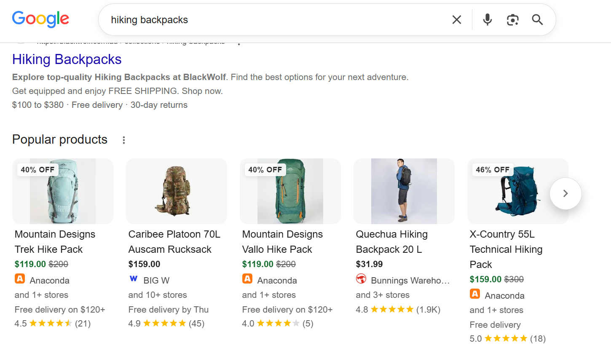Click the $159.00 $300 sale price

click(497, 279)
